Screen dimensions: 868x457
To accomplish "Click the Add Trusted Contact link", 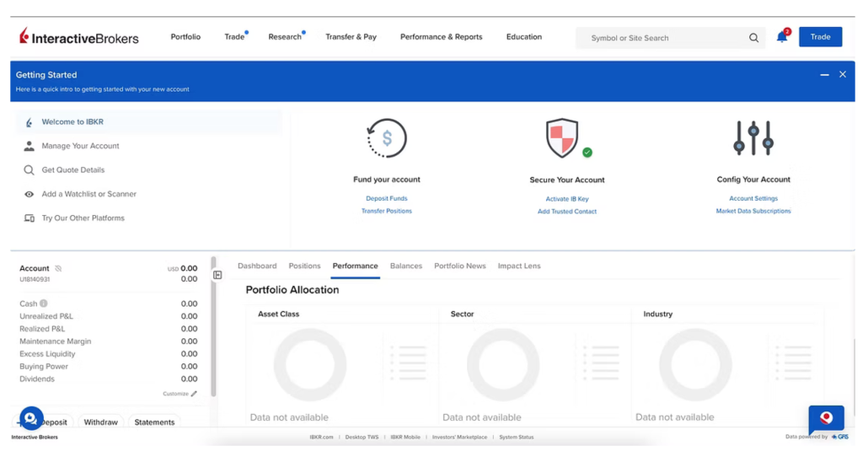I will (567, 212).
